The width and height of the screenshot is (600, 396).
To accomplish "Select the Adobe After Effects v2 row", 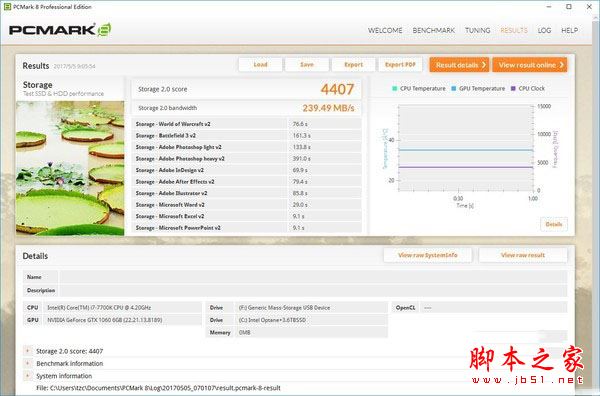I will 246,182.
